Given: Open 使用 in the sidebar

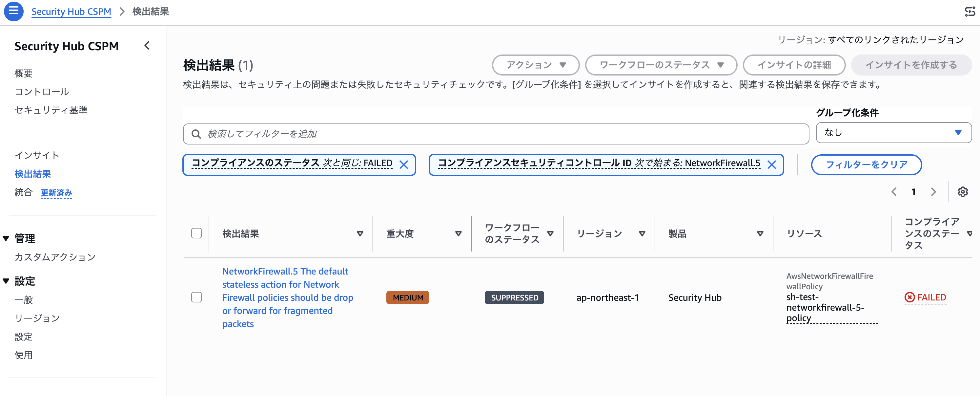Looking at the screenshot, I should tap(24, 355).
